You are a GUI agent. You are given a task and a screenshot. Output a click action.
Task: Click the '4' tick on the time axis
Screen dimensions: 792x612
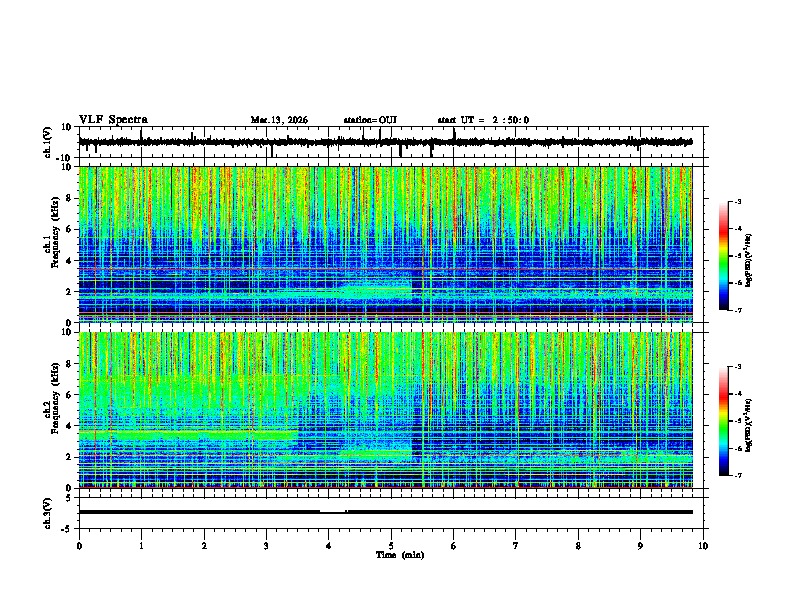tap(329, 546)
